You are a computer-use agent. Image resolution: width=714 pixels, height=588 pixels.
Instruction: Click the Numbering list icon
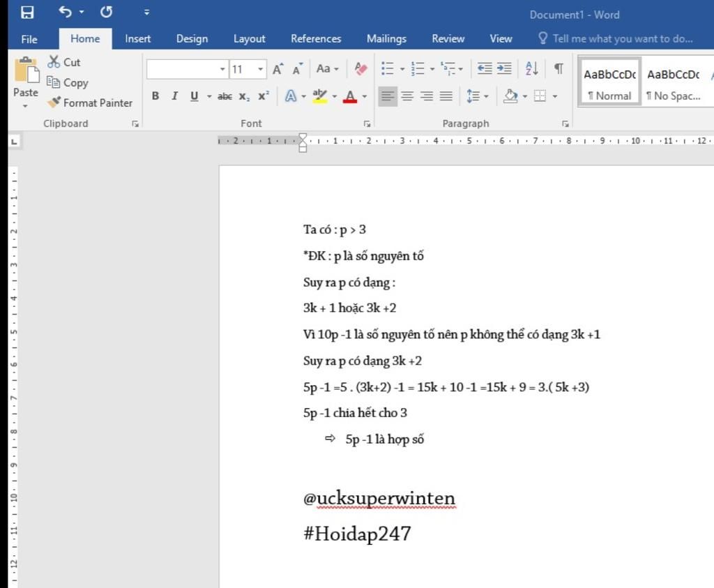tap(417, 69)
